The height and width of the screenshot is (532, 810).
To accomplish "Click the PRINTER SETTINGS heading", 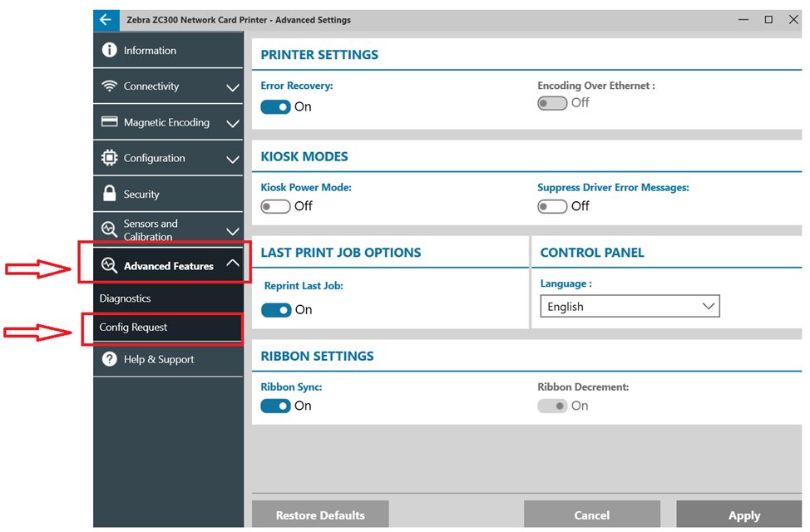I will [319, 55].
